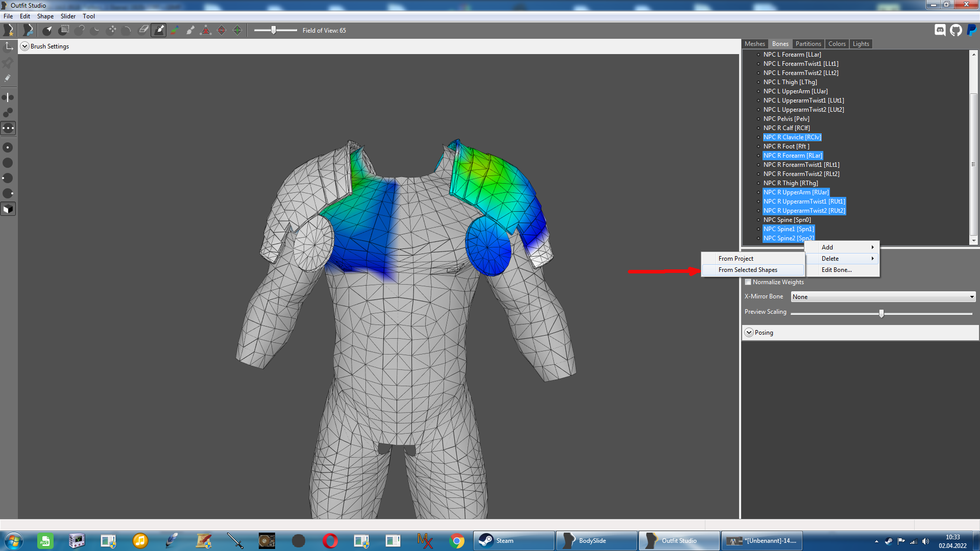Select bone NPC Pelvis [Pelv]
The height and width of the screenshot is (551, 980).
click(786, 119)
